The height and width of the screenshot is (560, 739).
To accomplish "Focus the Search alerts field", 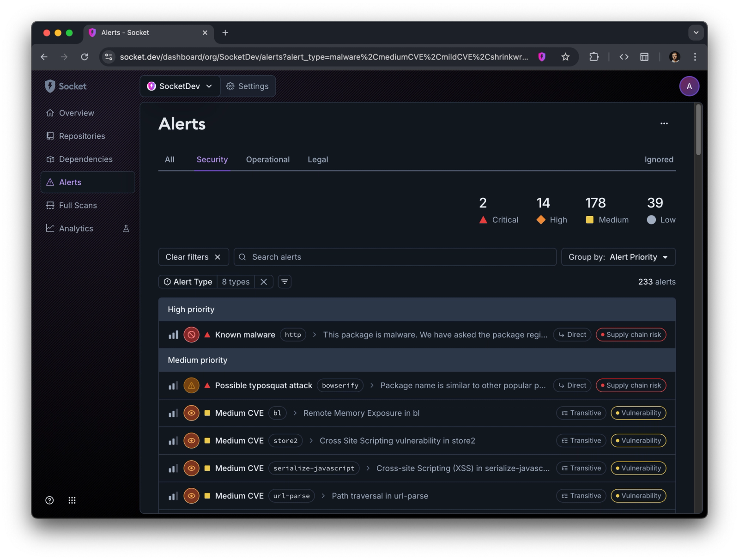I will [395, 257].
